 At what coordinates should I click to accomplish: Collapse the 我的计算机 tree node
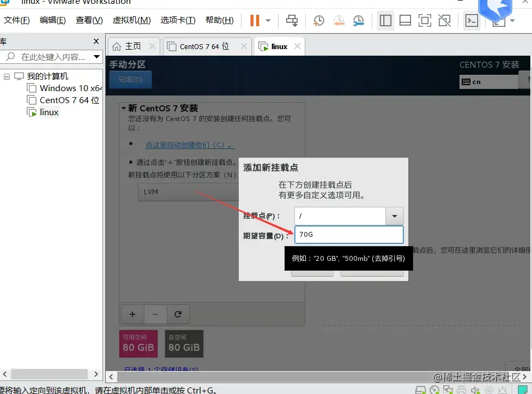[x=7, y=76]
